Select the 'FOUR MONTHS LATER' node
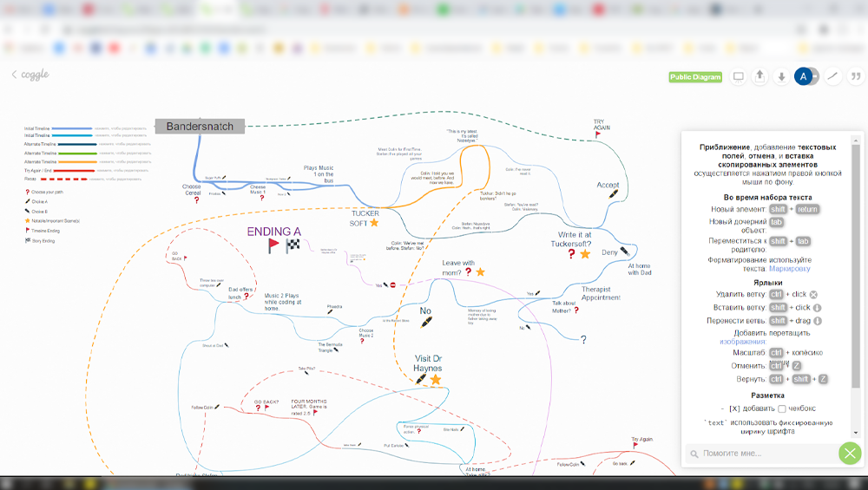Image resolution: width=868 pixels, height=490 pixels. point(309,407)
